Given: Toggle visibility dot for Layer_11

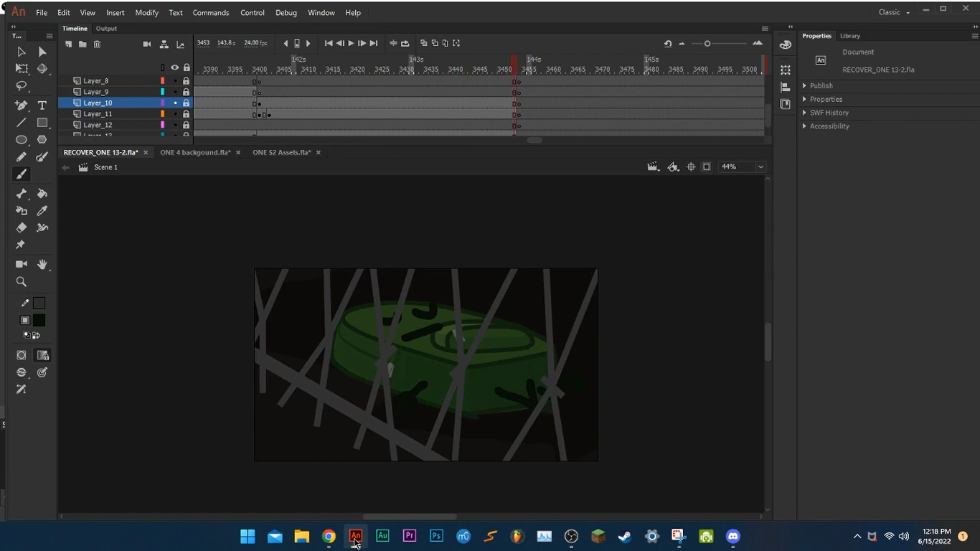Looking at the screenshot, I should click(x=175, y=114).
